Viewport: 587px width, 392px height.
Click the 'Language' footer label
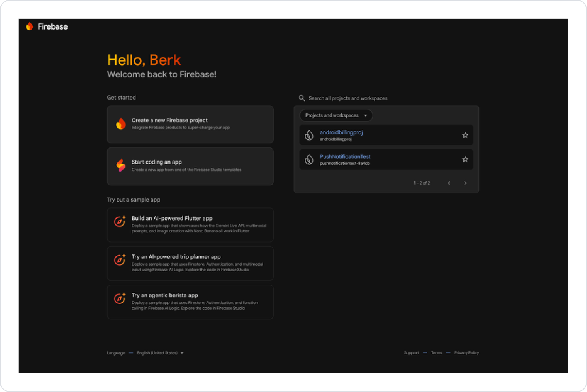click(116, 353)
